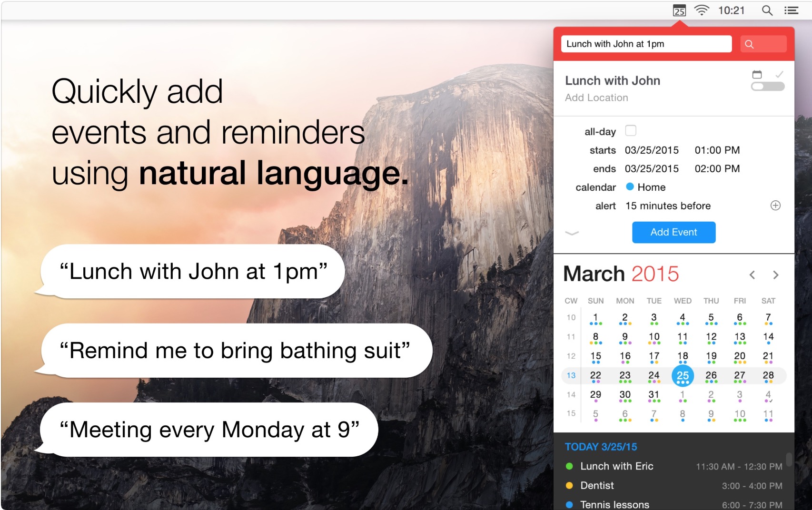The width and height of the screenshot is (812, 510).
Task: Edit the starts date 03/25/2015
Action: coord(652,150)
